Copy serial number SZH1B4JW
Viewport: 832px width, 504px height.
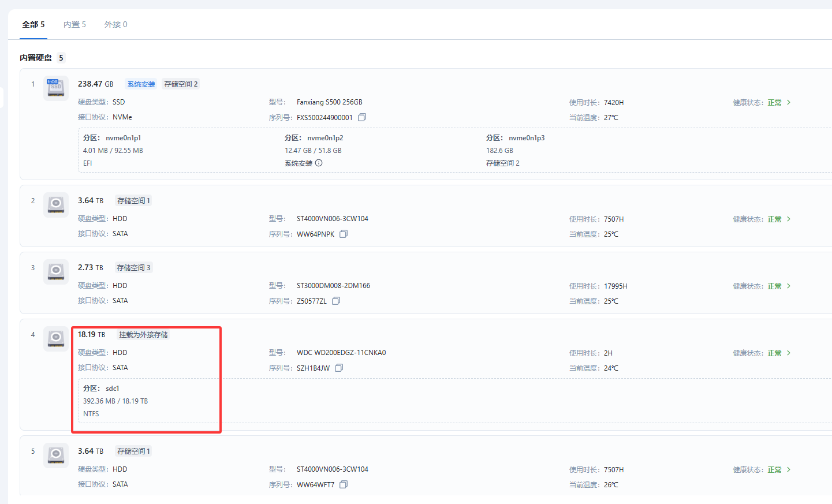coord(339,368)
